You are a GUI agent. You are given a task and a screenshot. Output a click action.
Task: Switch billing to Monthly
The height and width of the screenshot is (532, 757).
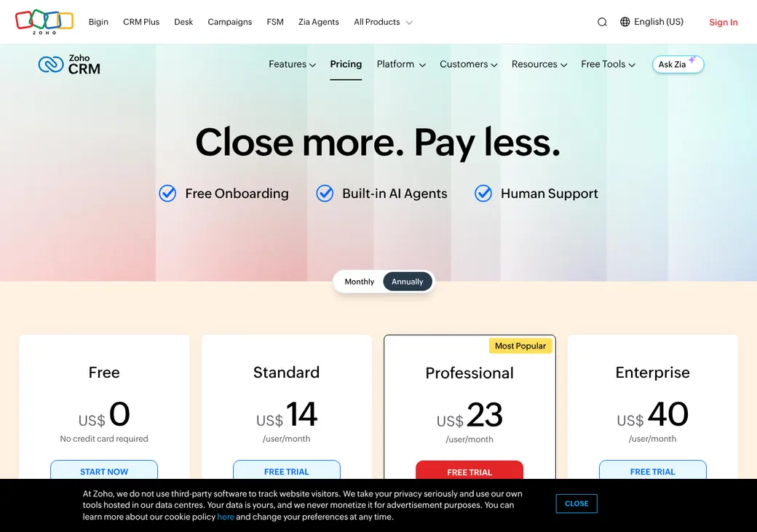(359, 282)
